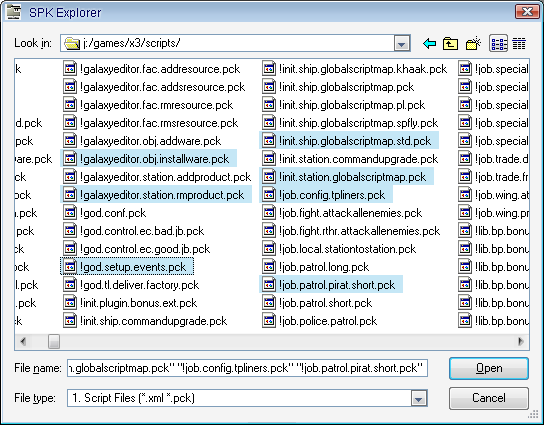
Task: Go up one folder level
Action: tap(450, 44)
